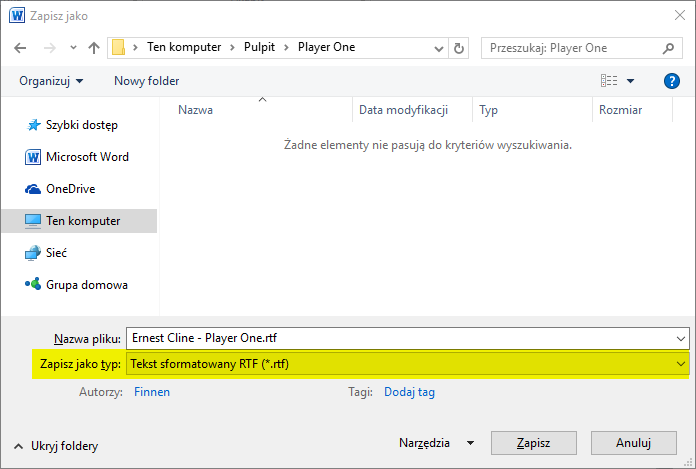This screenshot has width=696, height=469.
Task: Open the view options dropdown arrow
Action: point(630,81)
